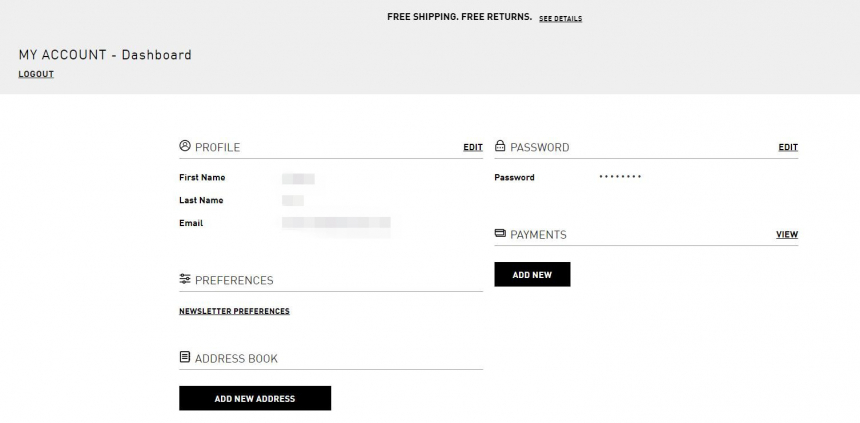Edit the Password section
Image resolution: width=860 pixels, height=423 pixels.
click(788, 147)
